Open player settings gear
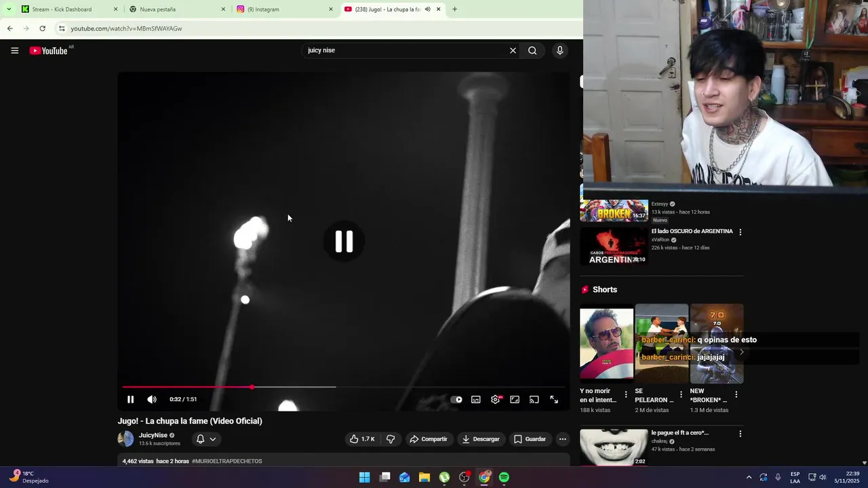The width and height of the screenshot is (868, 488). [x=496, y=399]
